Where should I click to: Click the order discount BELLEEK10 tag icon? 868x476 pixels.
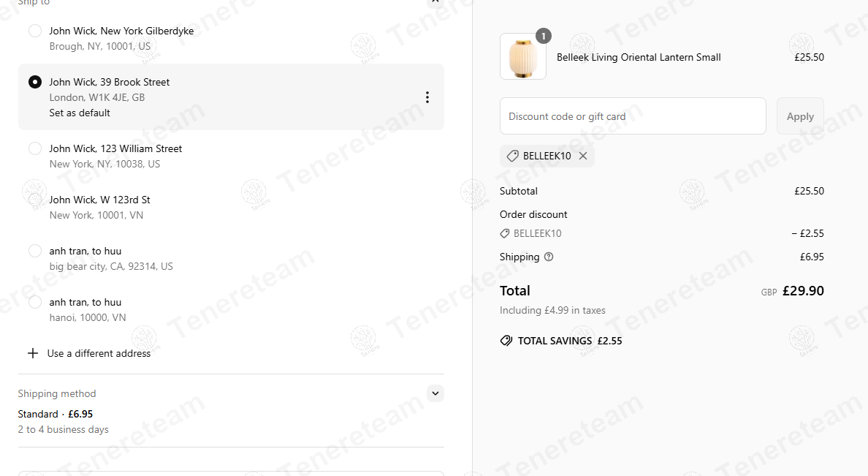504,234
